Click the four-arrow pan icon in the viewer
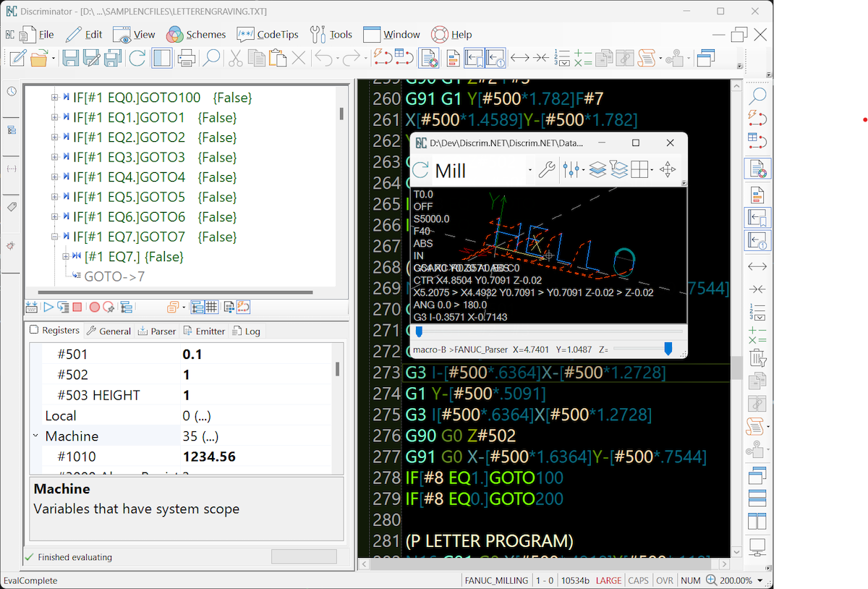This screenshot has width=868, height=589. click(x=668, y=170)
